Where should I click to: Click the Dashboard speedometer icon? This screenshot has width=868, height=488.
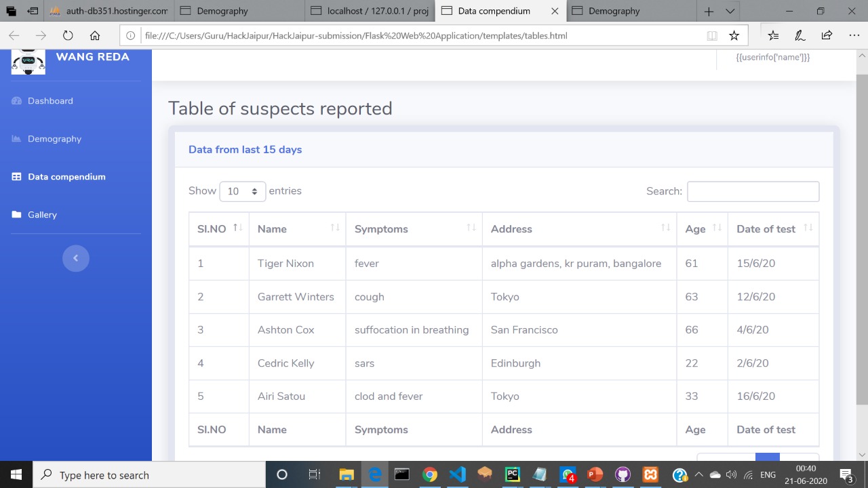(x=17, y=101)
